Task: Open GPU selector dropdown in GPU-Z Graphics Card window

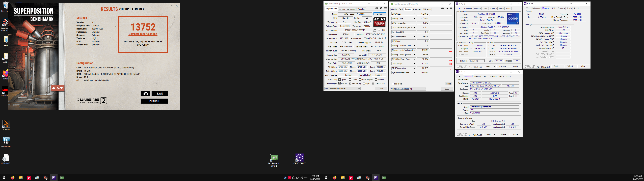Action: pos(342,88)
